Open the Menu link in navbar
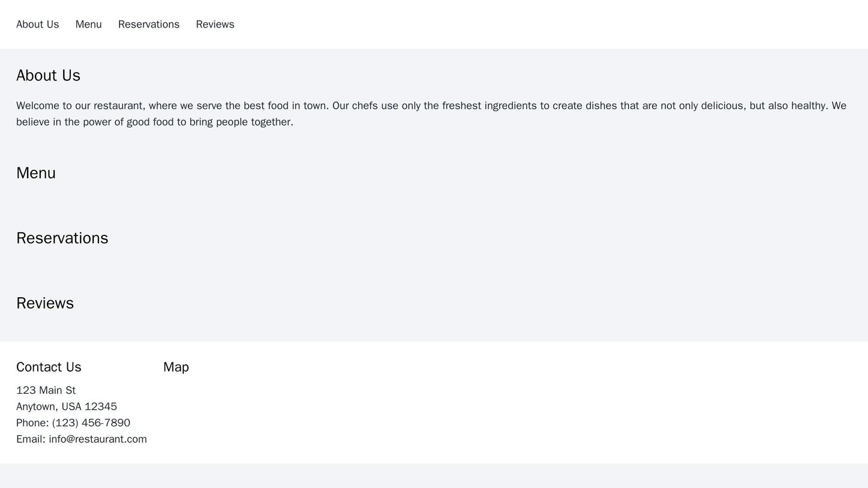 (x=88, y=24)
